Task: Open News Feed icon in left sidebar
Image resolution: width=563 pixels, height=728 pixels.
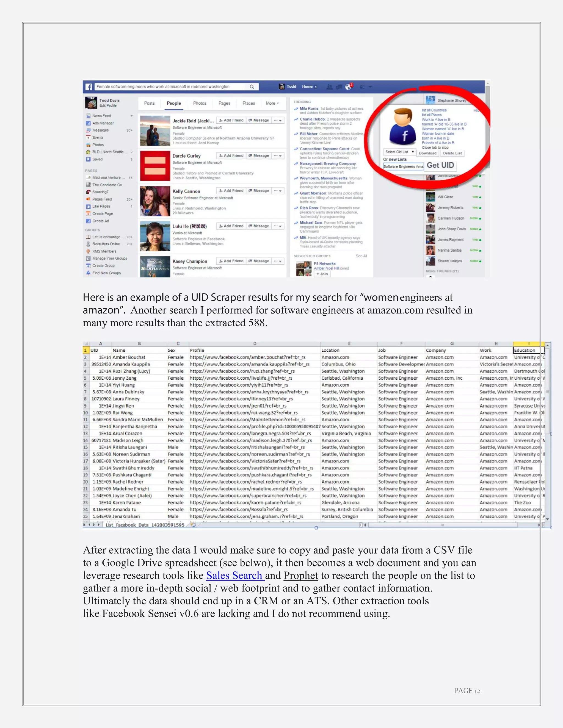Action: [88, 116]
